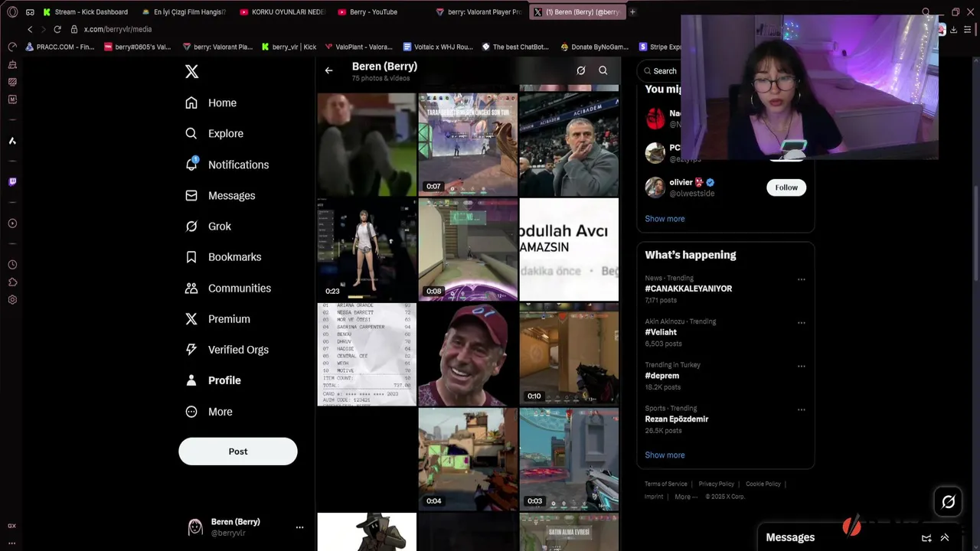Open Notifications from the sidebar

[x=227, y=165]
